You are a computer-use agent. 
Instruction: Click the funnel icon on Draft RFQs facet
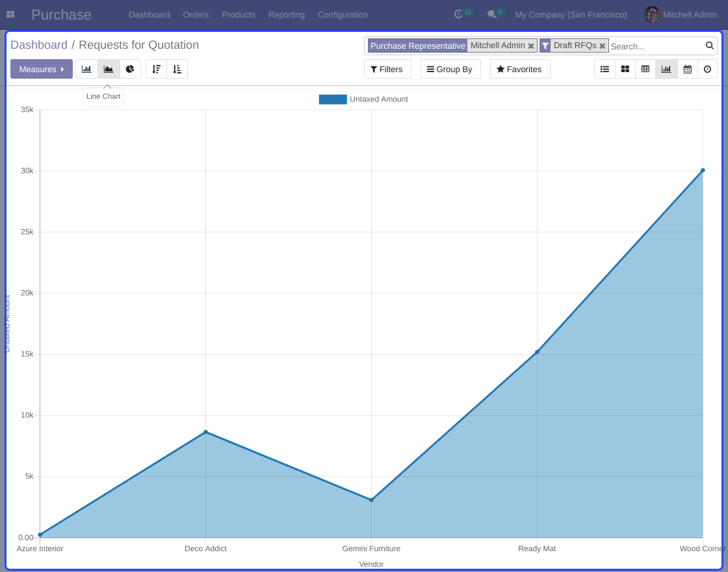pos(545,45)
